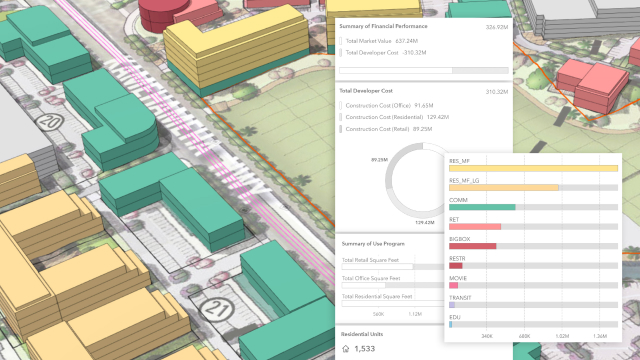Viewport: 640px width, 360px height.
Task: Select the MOVIE bar
Action: (x=453, y=285)
